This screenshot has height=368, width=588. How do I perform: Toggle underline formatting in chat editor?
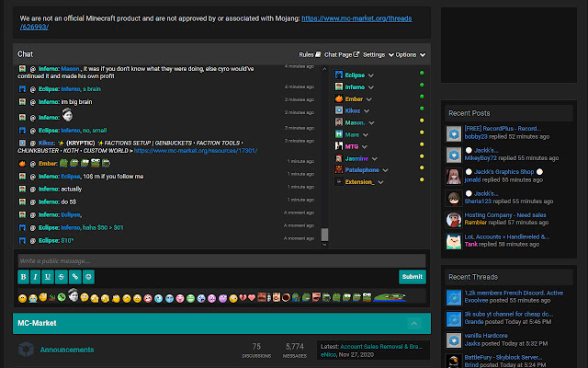[x=48, y=277]
